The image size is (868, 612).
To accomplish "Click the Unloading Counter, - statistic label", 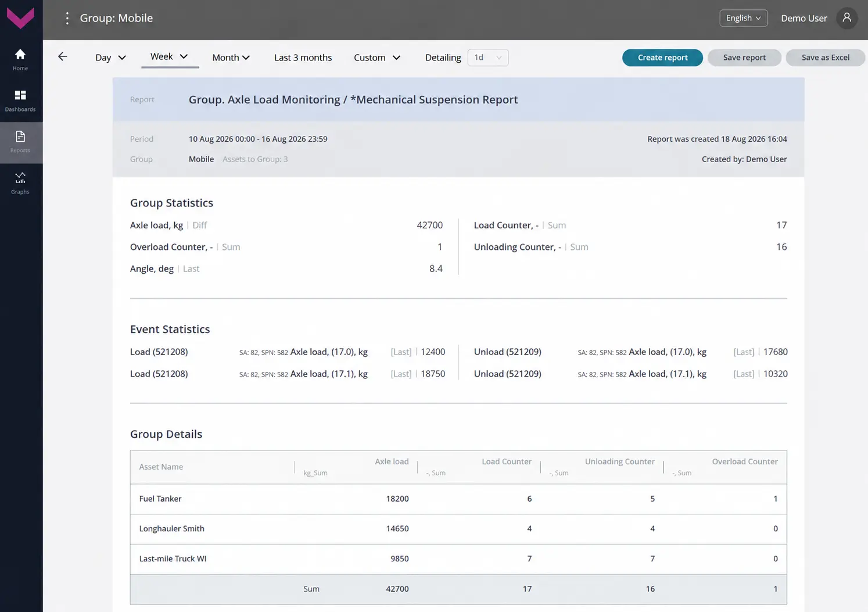I will 517,247.
